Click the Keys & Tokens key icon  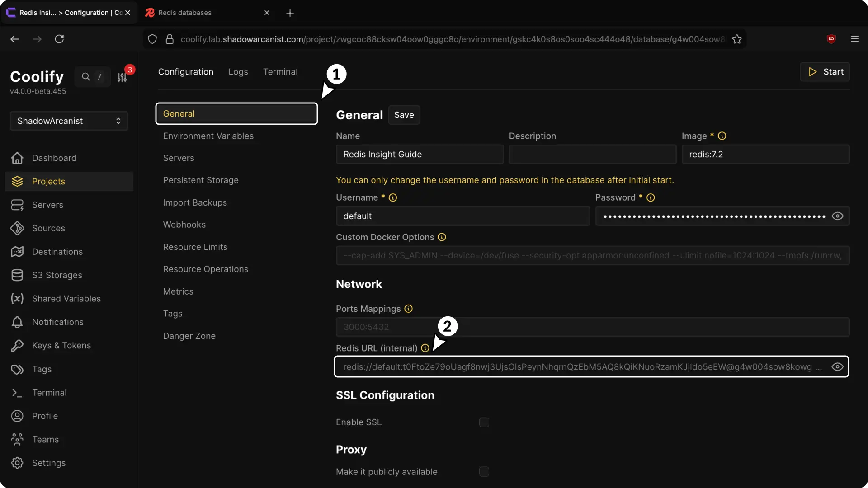[17, 346]
